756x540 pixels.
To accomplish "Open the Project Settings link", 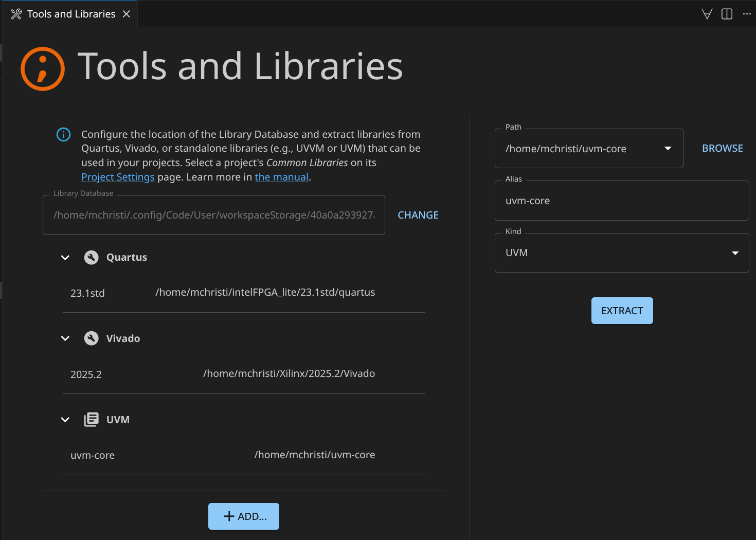I will point(118,177).
